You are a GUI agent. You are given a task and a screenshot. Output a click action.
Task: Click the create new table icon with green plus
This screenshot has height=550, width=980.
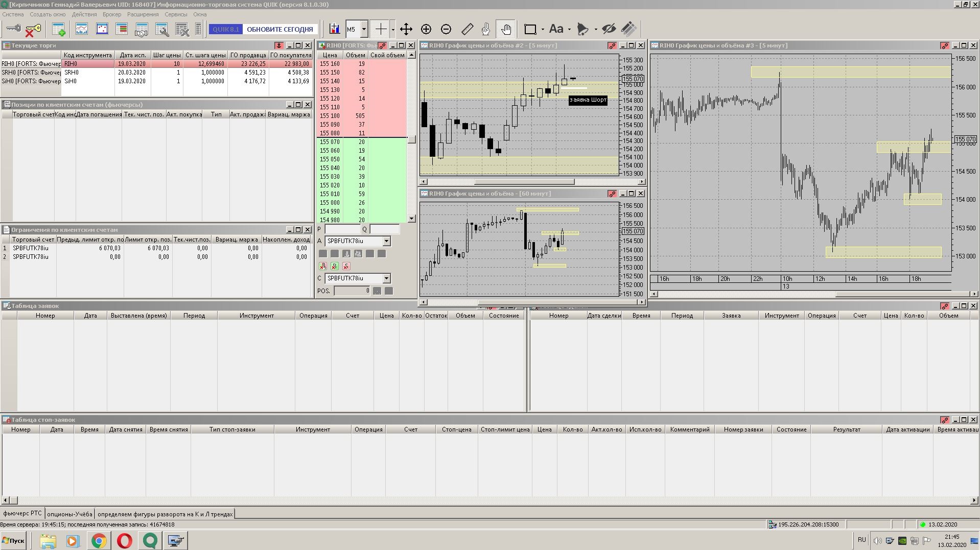tap(59, 30)
